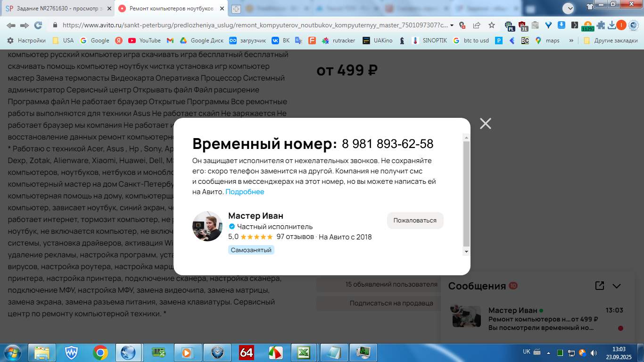Click the share page icon

pos(477,25)
